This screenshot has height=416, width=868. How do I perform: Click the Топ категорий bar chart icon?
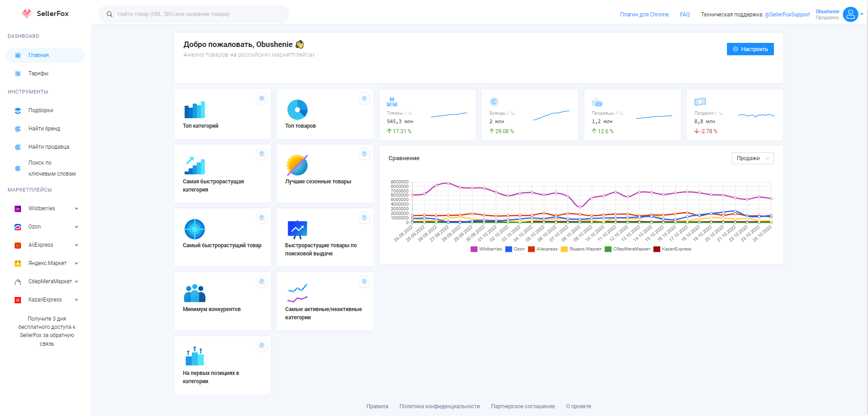click(x=195, y=110)
